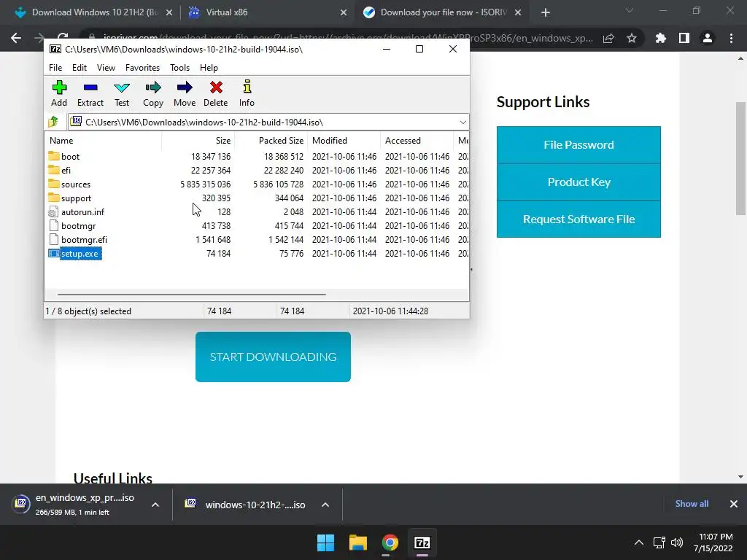Click Show all downloads
747x560 pixels.
coord(692,504)
